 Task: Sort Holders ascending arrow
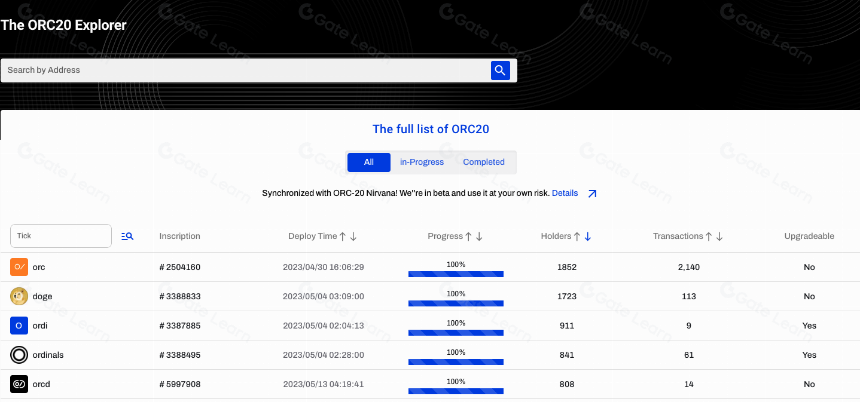point(577,236)
